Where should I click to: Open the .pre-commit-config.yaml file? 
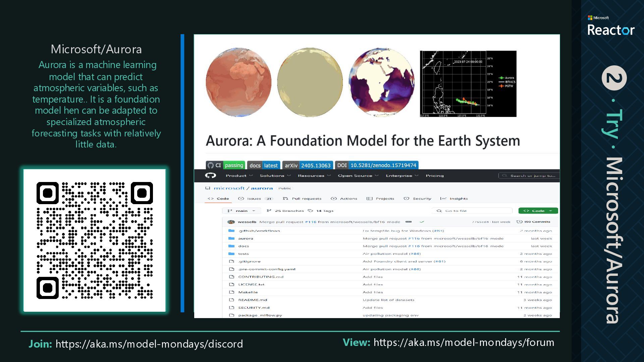(x=267, y=269)
